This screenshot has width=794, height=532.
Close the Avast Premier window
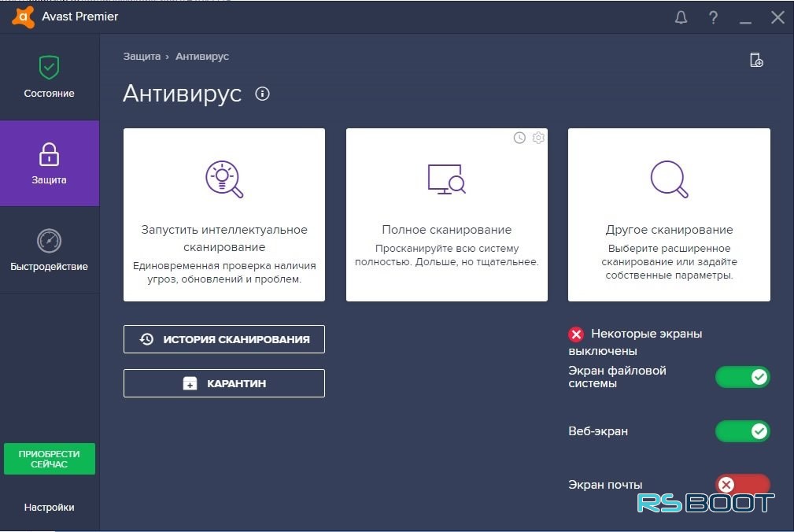[x=777, y=18]
